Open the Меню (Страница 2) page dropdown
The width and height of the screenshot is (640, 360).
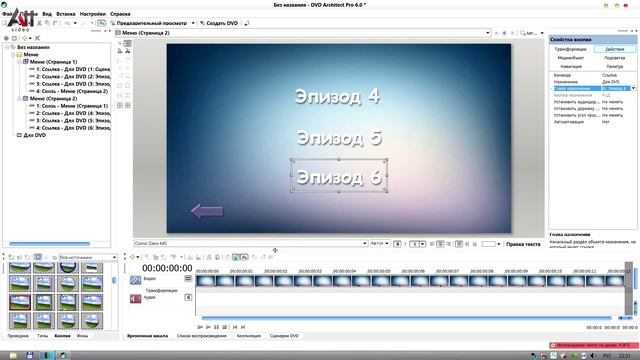coord(487,33)
